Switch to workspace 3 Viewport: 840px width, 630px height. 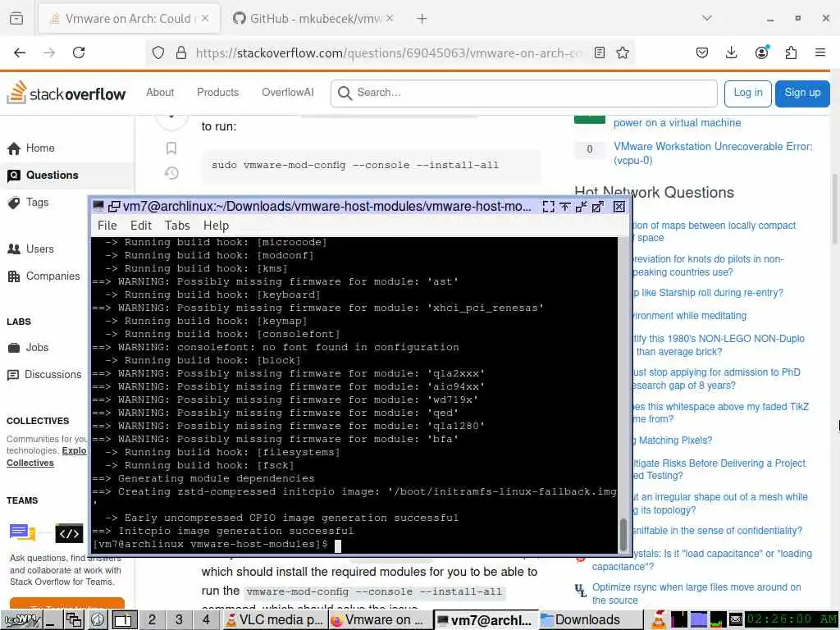pos(179,620)
